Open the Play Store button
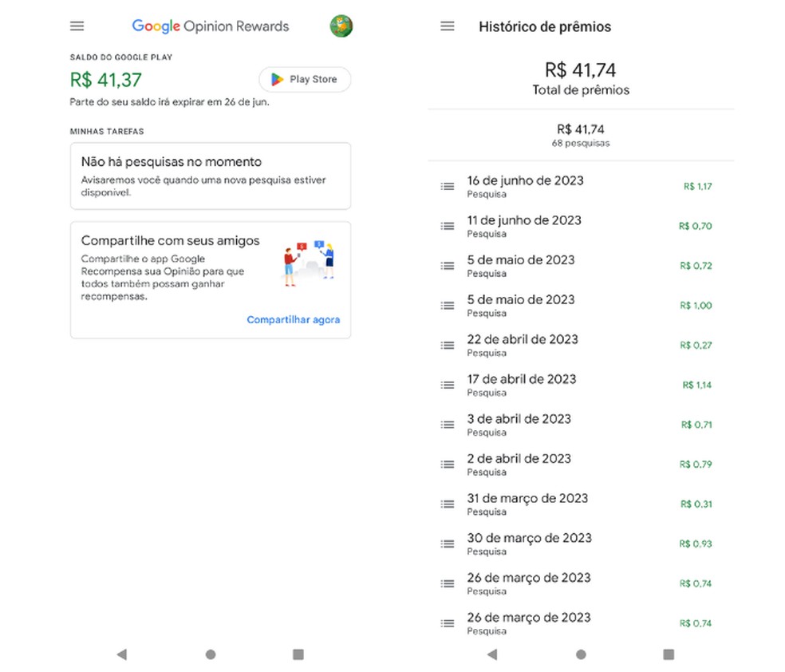Viewport: 785px width, 672px height. pyautogui.click(x=305, y=79)
